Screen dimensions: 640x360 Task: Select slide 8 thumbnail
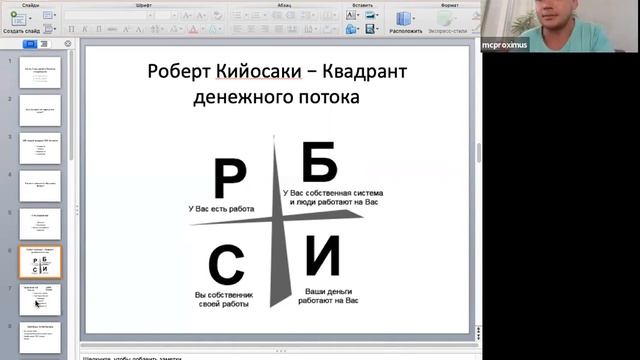coord(40,338)
